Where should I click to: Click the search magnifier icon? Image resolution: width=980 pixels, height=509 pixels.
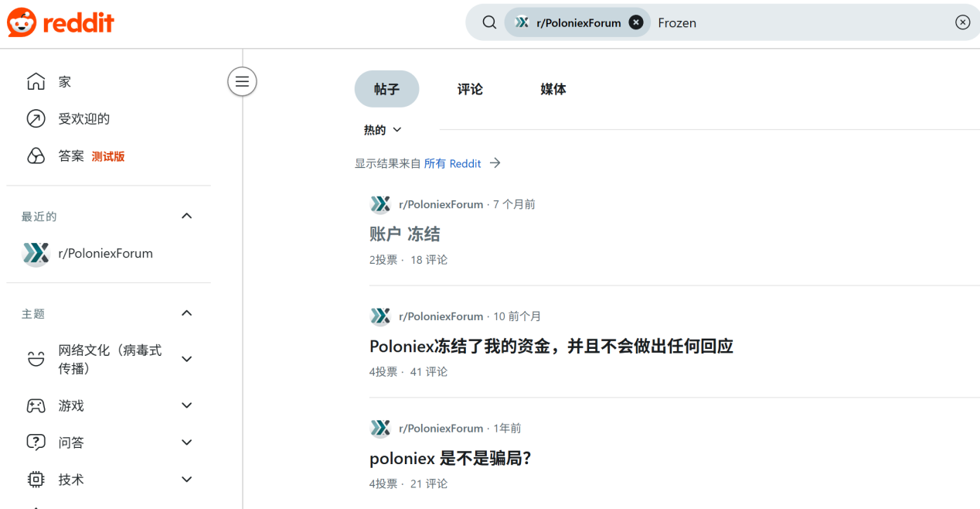point(489,22)
